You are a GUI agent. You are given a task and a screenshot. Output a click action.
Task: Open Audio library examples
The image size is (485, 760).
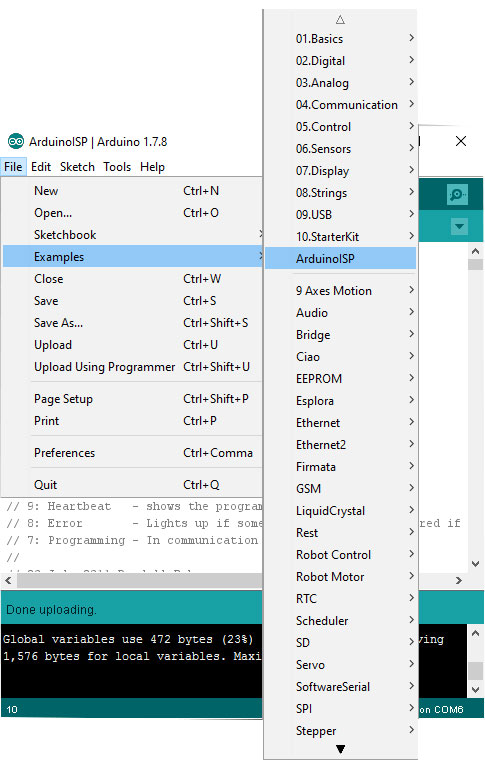[341, 313]
